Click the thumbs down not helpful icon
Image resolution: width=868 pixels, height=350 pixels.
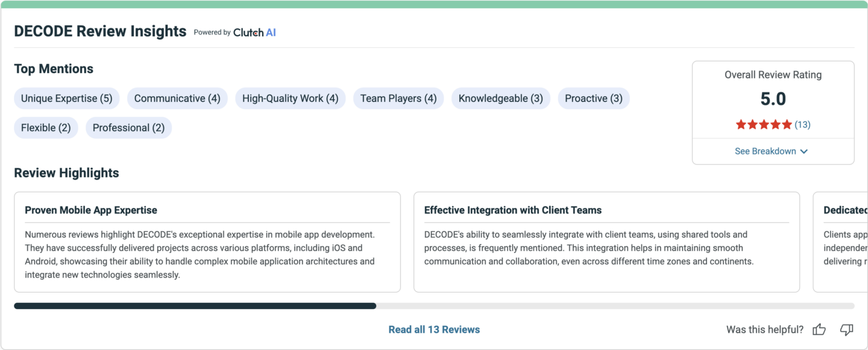tap(847, 329)
